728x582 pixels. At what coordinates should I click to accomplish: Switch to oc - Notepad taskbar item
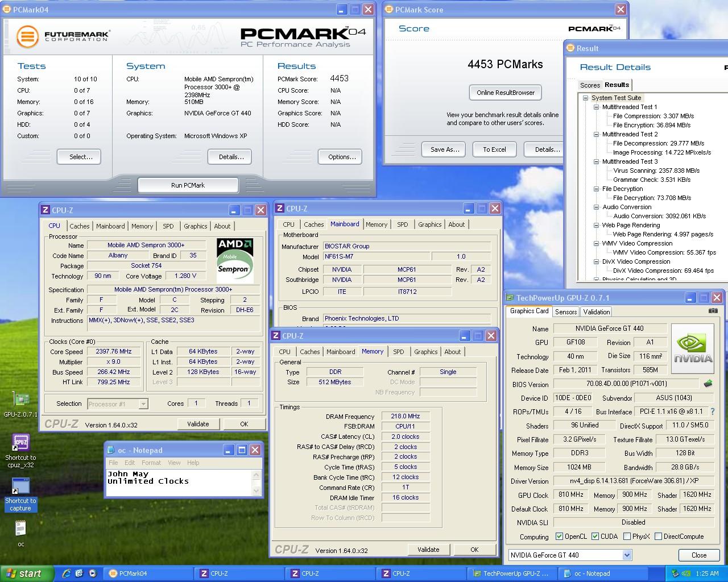[x=602, y=573]
